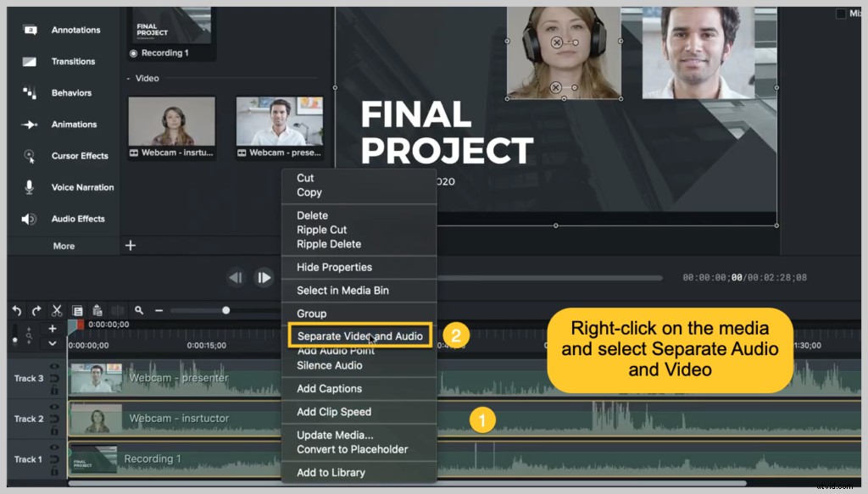Click the chevron below the add-track button
Viewport: 868px width, 494px height.
pos(51,342)
